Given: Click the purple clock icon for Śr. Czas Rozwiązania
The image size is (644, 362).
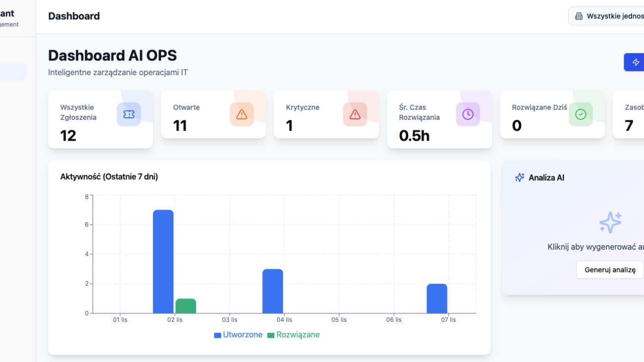Looking at the screenshot, I should pos(468,114).
